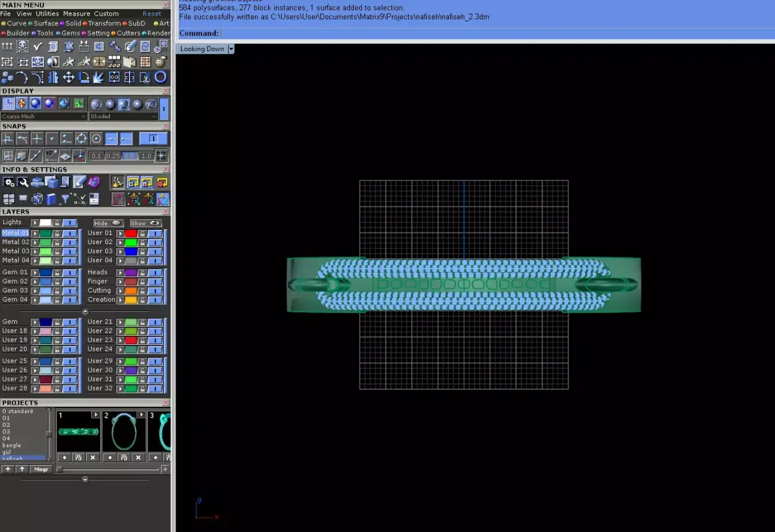Click the Show button in Layers

pyautogui.click(x=145, y=223)
